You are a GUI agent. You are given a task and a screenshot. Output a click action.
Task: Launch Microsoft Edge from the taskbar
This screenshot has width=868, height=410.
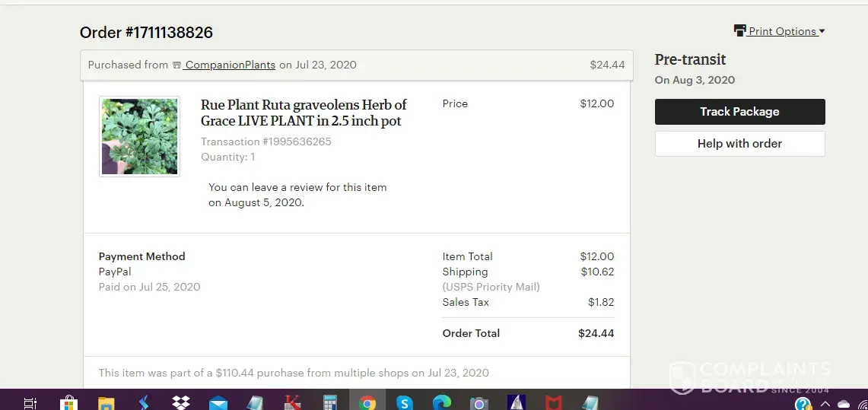442,402
